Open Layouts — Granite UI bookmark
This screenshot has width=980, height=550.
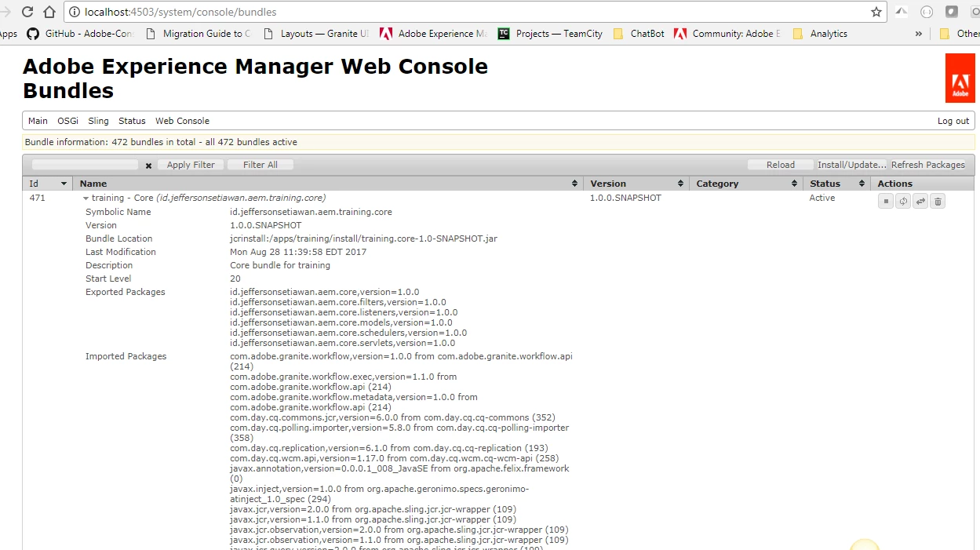315,34
